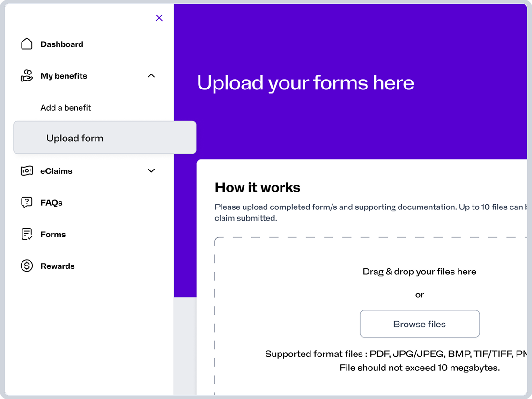Expand the eClaims section chevron
The height and width of the screenshot is (399, 532).
(151, 170)
